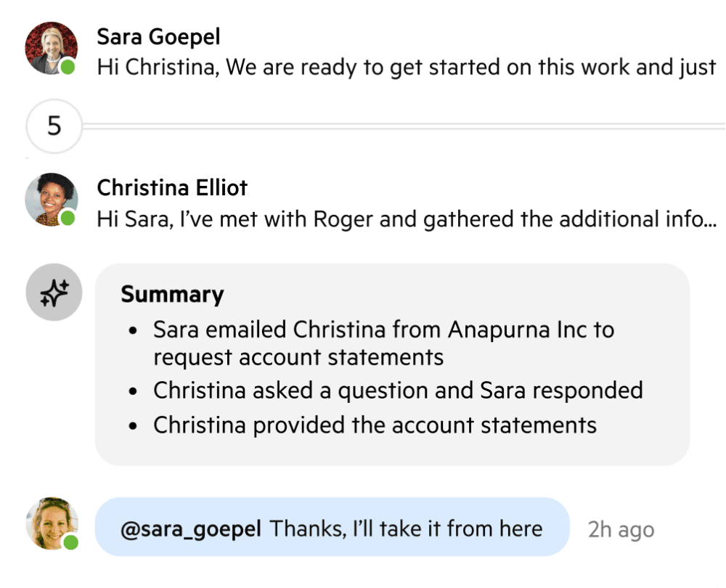726x588 pixels.
Task: Click the "Thanks, I'll take it from here" bubble
Action: (x=407, y=528)
